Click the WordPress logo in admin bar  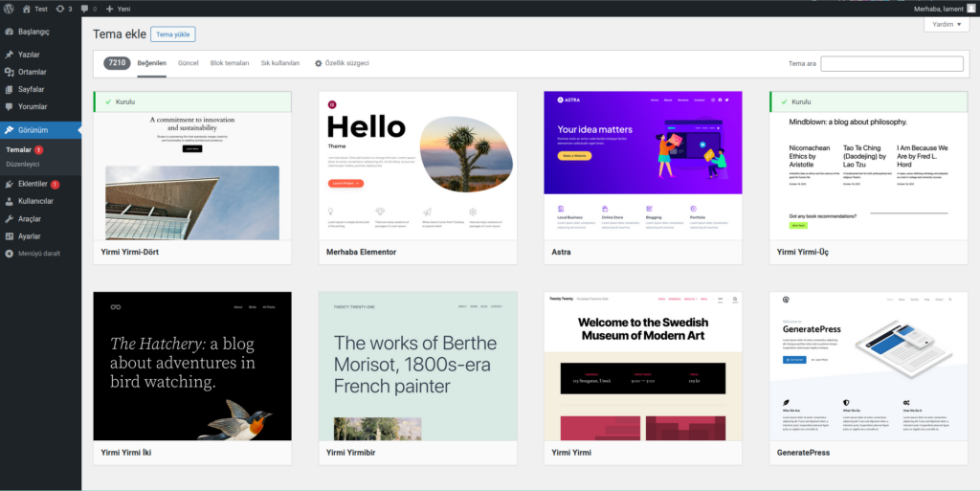tap(9, 8)
